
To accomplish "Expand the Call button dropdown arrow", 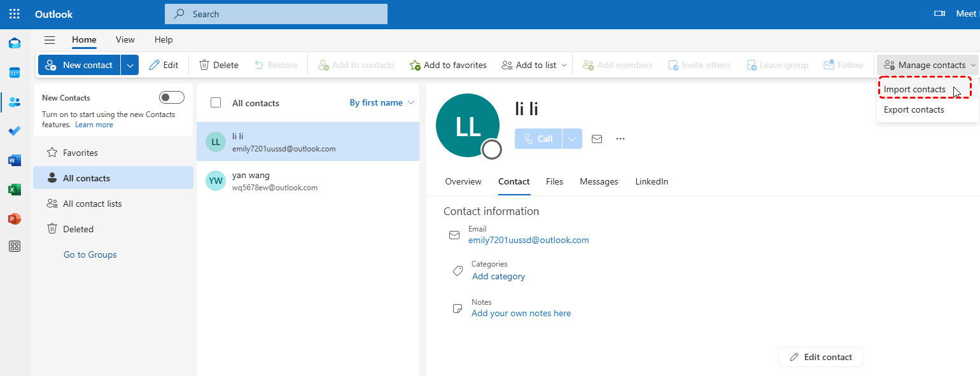I will (x=572, y=139).
